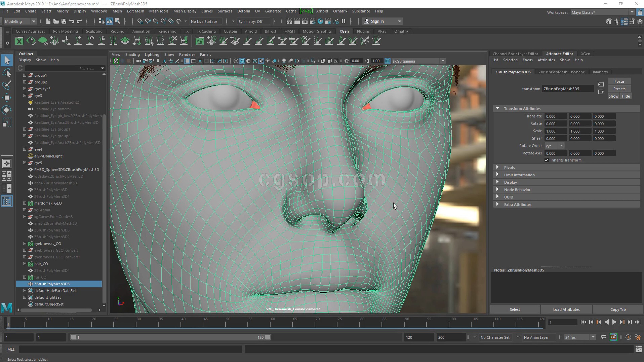Select the Rotate tool in the toolbox

coord(7,110)
